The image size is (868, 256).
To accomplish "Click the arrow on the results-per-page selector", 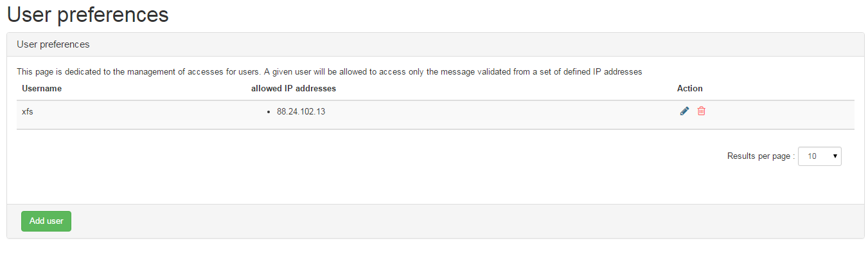I will pyautogui.click(x=835, y=156).
